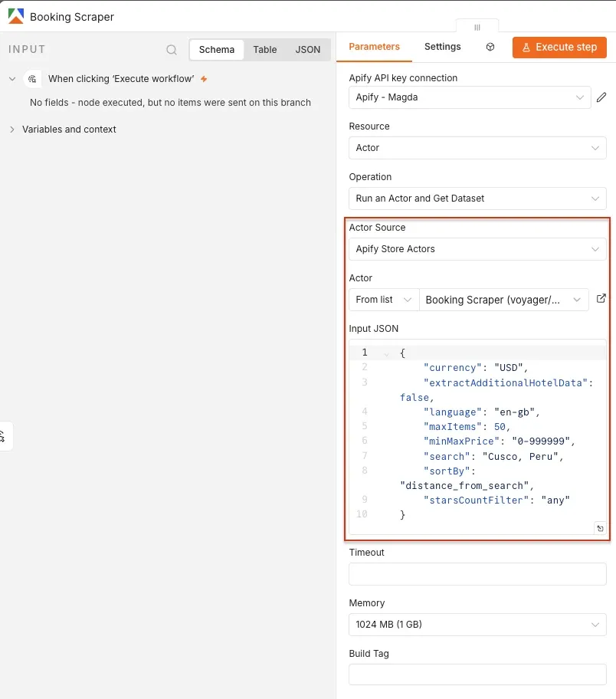Edit the Apify credential with pencil icon
Image resolution: width=616 pixels, height=699 pixels.
[601, 97]
